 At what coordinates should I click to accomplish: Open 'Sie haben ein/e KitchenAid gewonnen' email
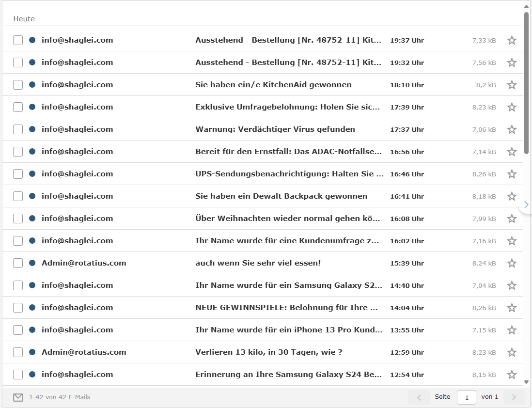(x=273, y=84)
